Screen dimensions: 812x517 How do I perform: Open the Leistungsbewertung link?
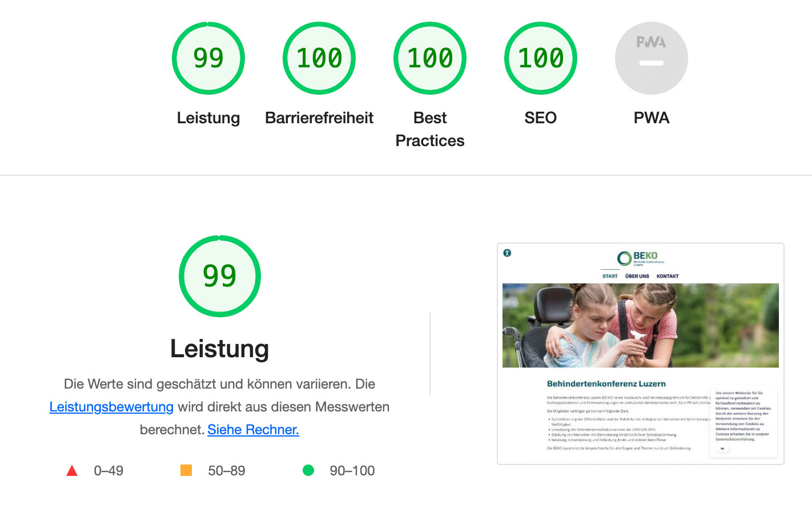pos(111,407)
